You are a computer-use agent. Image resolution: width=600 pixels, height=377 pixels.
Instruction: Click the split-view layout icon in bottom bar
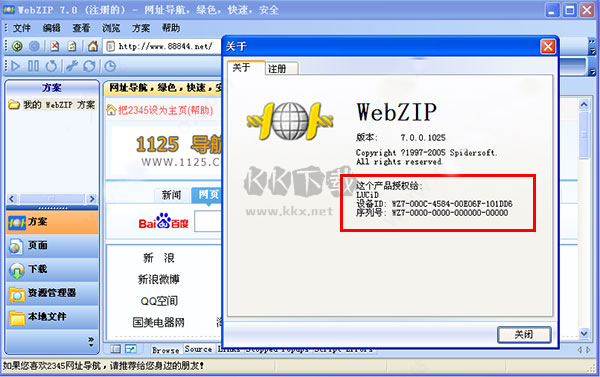tap(115, 349)
